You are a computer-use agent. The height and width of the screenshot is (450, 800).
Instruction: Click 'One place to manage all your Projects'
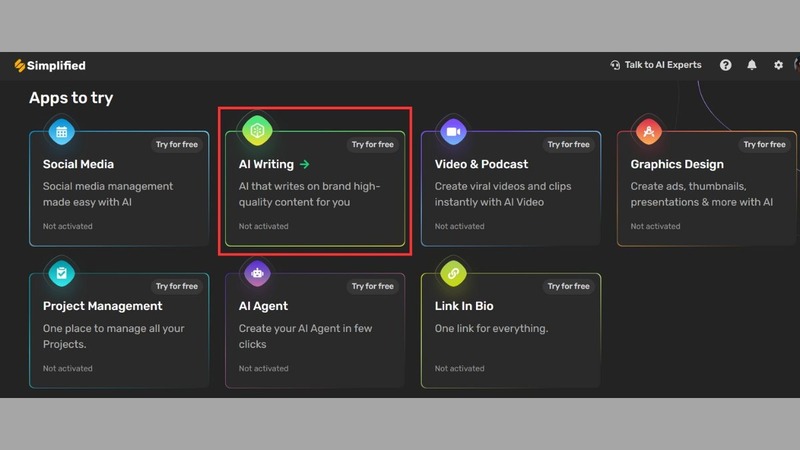coord(113,336)
